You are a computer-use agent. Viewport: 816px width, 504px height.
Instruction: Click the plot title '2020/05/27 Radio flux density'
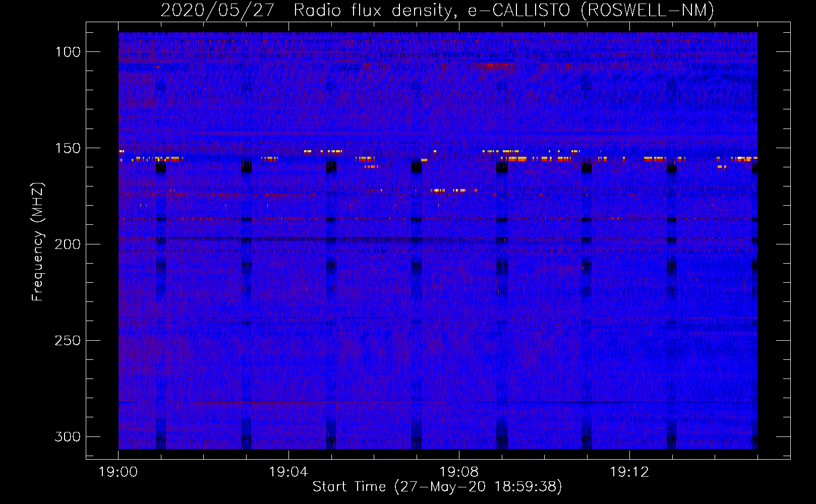437,10
